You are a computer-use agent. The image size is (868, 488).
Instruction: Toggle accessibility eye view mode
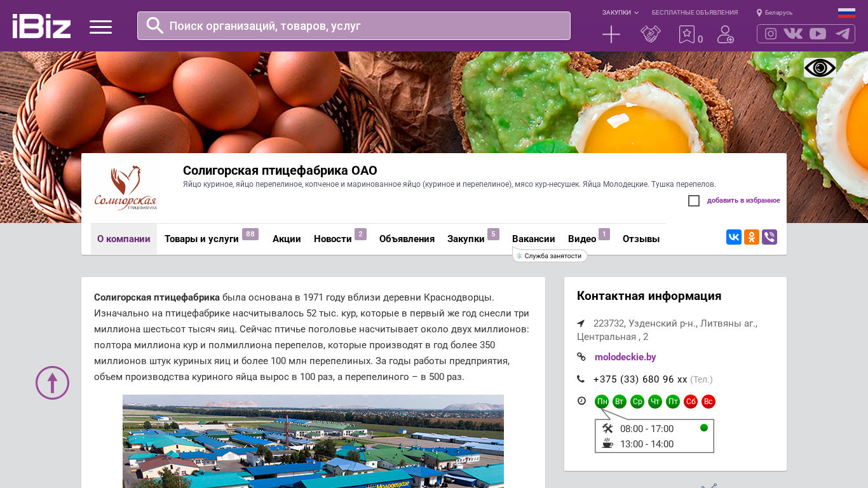(x=820, y=67)
